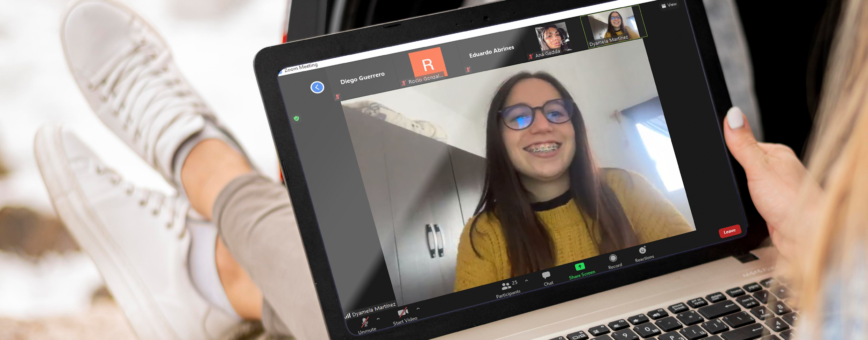Viewport: 868px width, 340px height.
Task: Select the Diego Guerrero participant tile
Action: click(362, 79)
